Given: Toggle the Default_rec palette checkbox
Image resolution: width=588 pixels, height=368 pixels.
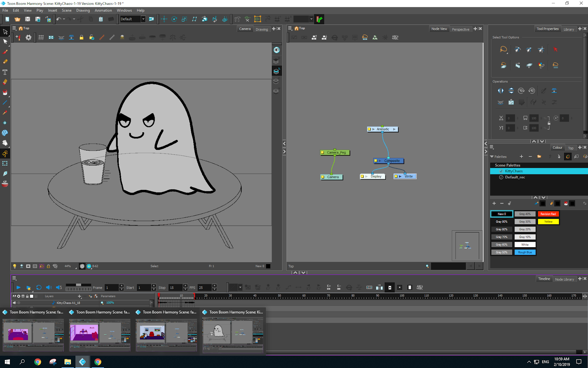Looking at the screenshot, I should coord(501,177).
